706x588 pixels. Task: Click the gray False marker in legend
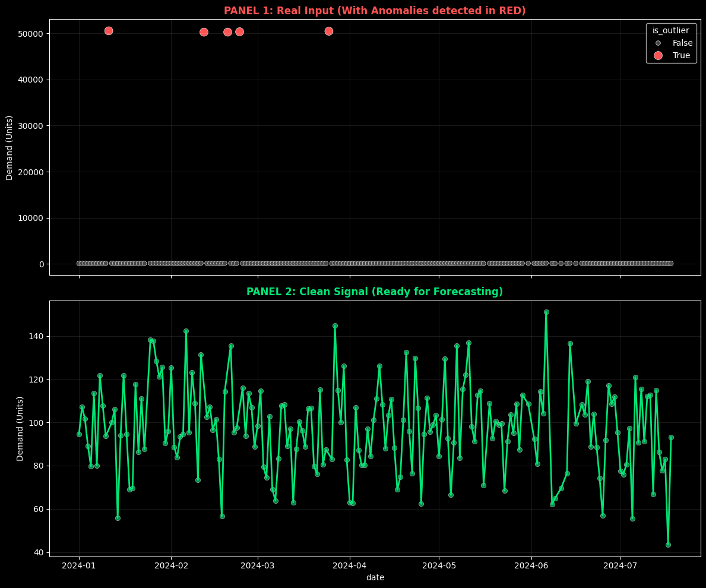click(x=658, y=43)
